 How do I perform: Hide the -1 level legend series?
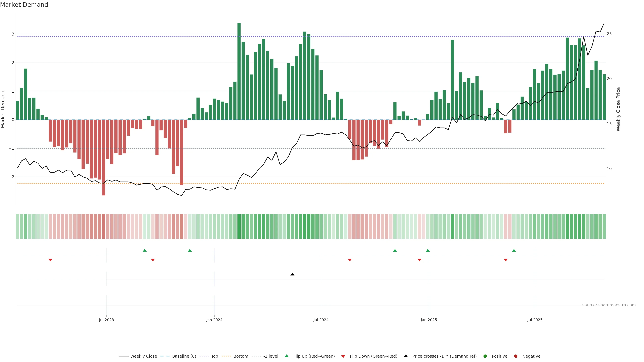[x=271, y=356]
